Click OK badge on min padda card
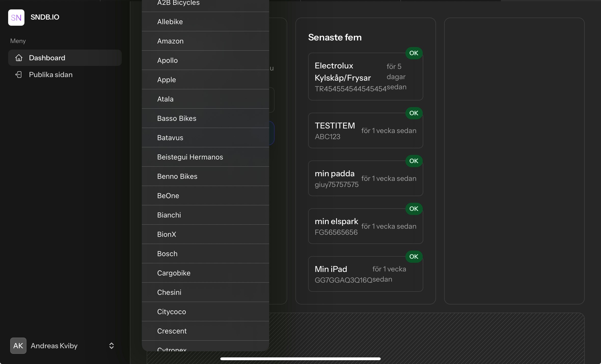The height and width of the screenshot is (364, 601). (x=414, y=161)
